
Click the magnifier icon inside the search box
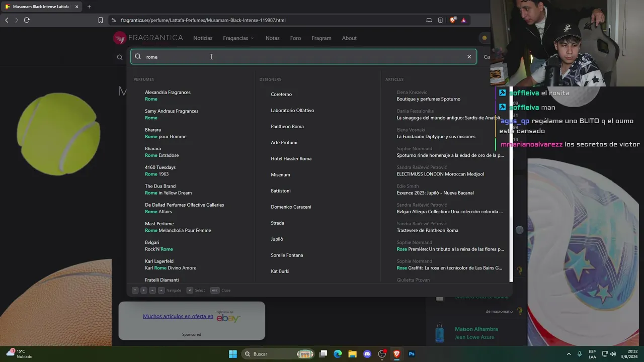pos(138,57)
